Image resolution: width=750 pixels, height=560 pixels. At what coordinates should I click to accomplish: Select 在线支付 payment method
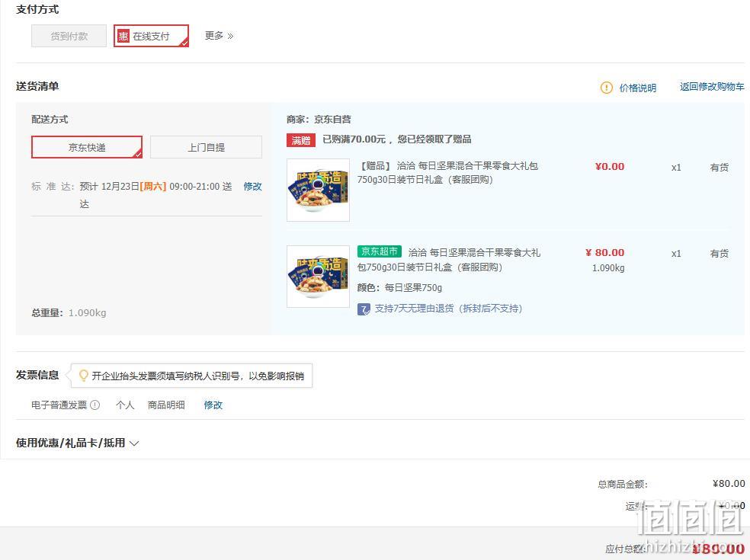[x=151, y=36]
